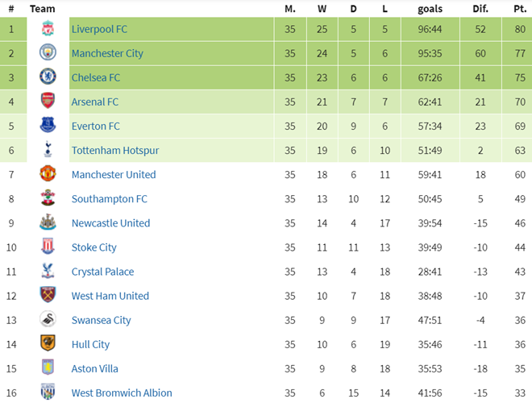Click the Stoke City club crest
This screenshot has height=403, width=532.
click(48, 247)
